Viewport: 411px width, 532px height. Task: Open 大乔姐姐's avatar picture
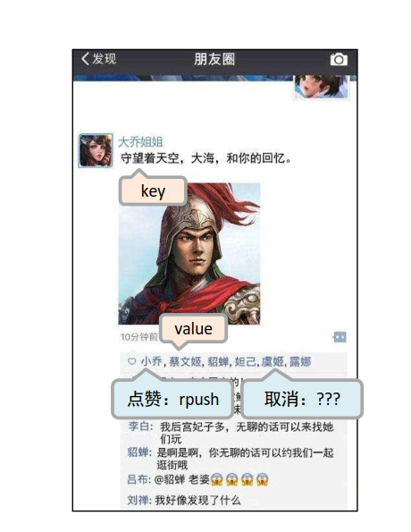click(x=96, y=150)
